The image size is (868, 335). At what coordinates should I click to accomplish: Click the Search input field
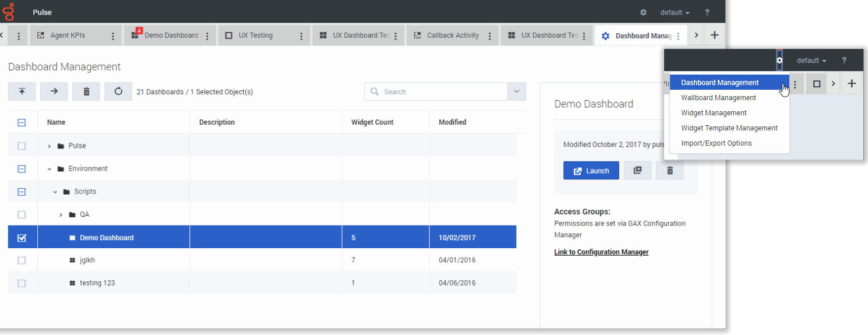(436, 91)
